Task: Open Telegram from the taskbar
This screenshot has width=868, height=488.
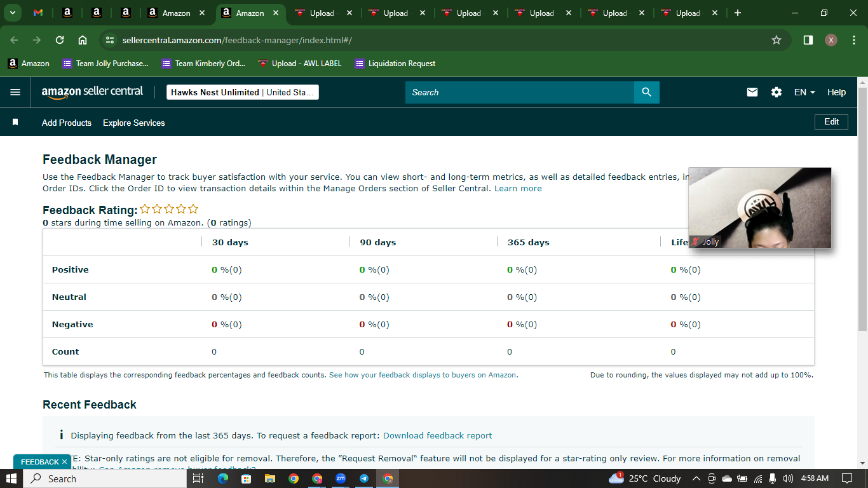Action: 364,478
